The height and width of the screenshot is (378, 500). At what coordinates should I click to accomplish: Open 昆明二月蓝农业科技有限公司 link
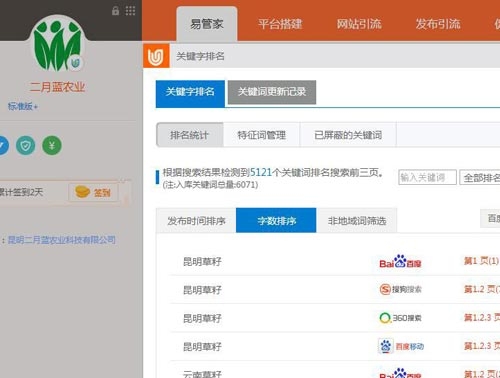62,240
